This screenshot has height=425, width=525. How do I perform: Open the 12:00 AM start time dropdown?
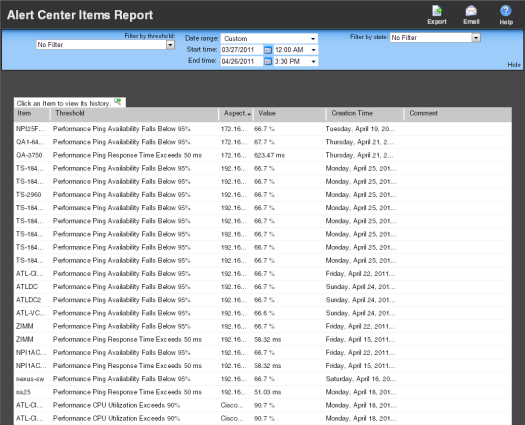[x=296, y=50]
